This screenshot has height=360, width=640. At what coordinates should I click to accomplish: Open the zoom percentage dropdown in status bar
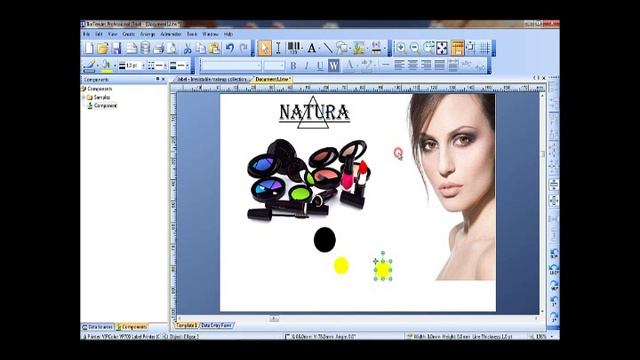coord(552,337)
